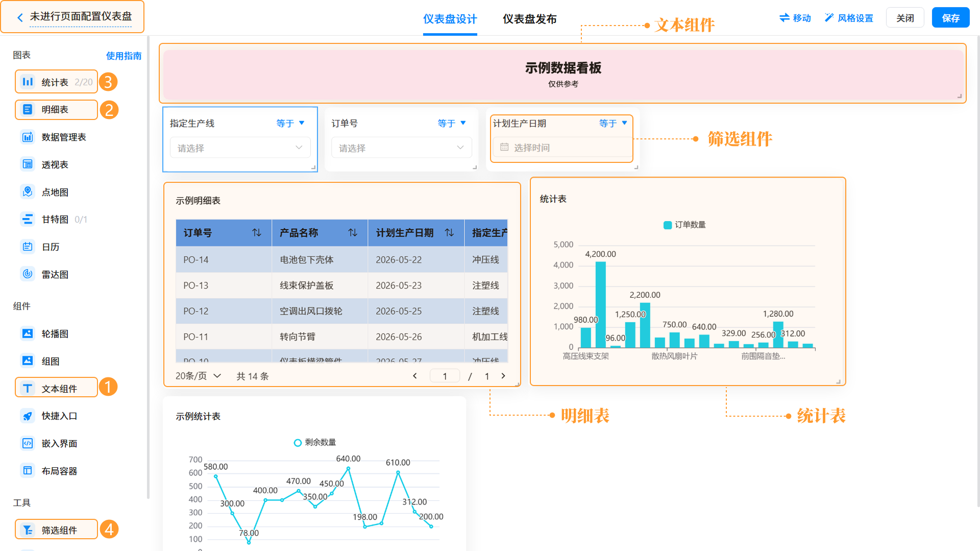Click the 关闭 button
The image size is (980, 551).
(905, 18)
